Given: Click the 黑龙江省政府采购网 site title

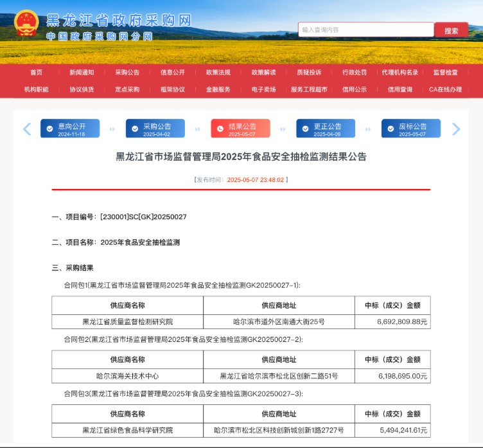Looking at the screenshot, I should tap(119, 21).
